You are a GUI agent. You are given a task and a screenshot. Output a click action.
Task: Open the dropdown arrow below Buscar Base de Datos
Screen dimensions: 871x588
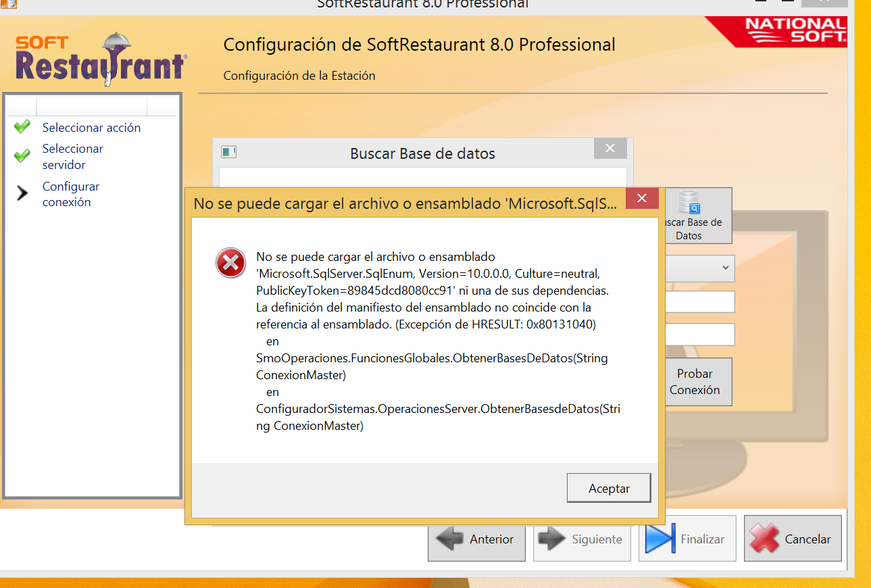coord(726,268)
